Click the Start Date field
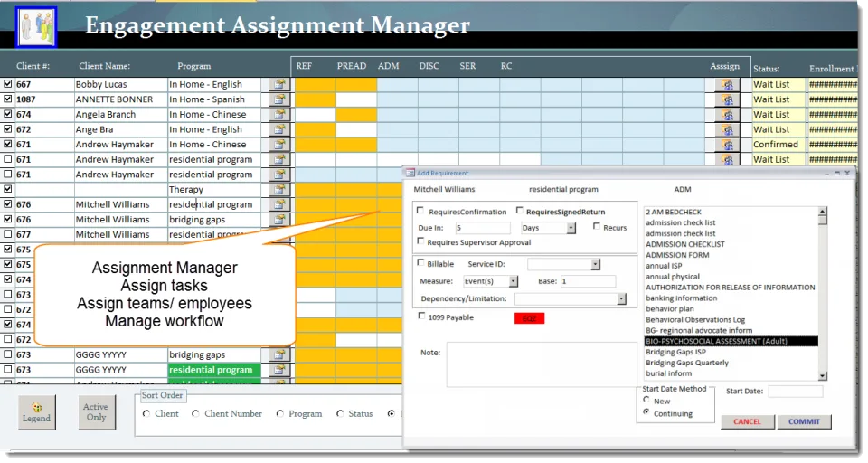The height and width of the screenshot is (463, 868). (x=796, y=392)
